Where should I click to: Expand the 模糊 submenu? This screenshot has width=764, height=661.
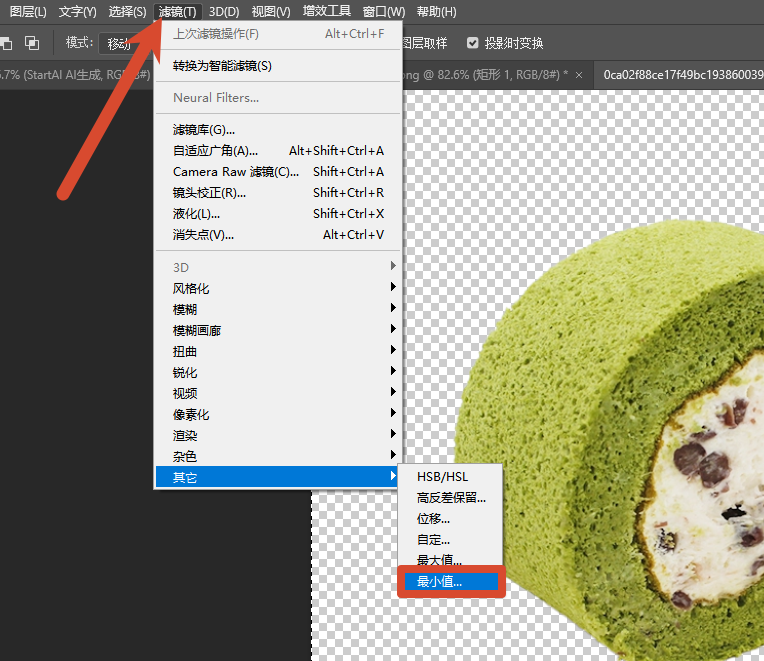pos(278,309)
